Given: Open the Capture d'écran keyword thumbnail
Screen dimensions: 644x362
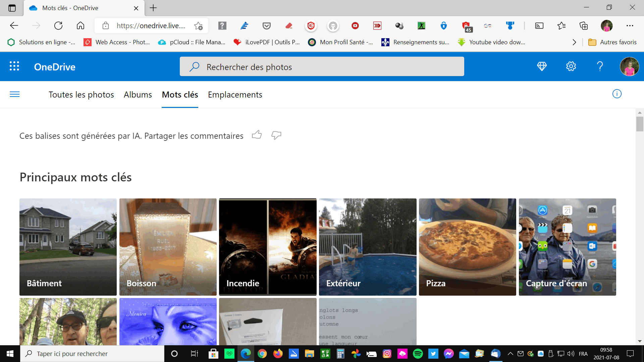Looking at the screenshot, I should coord(568,247).
